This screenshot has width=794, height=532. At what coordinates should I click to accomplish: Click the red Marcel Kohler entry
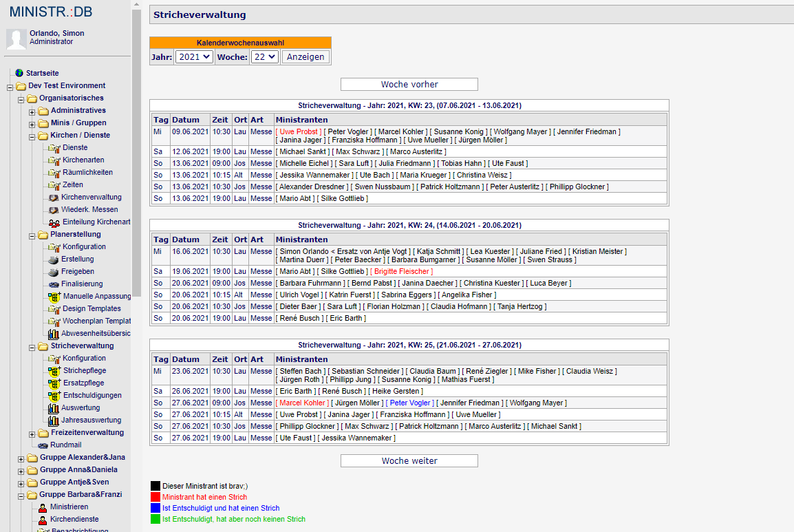tap(302, 403)
